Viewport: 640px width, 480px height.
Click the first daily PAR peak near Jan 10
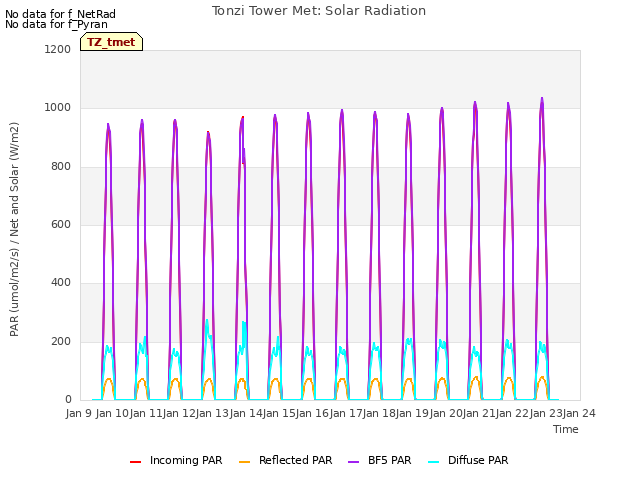tap(108, 125)
